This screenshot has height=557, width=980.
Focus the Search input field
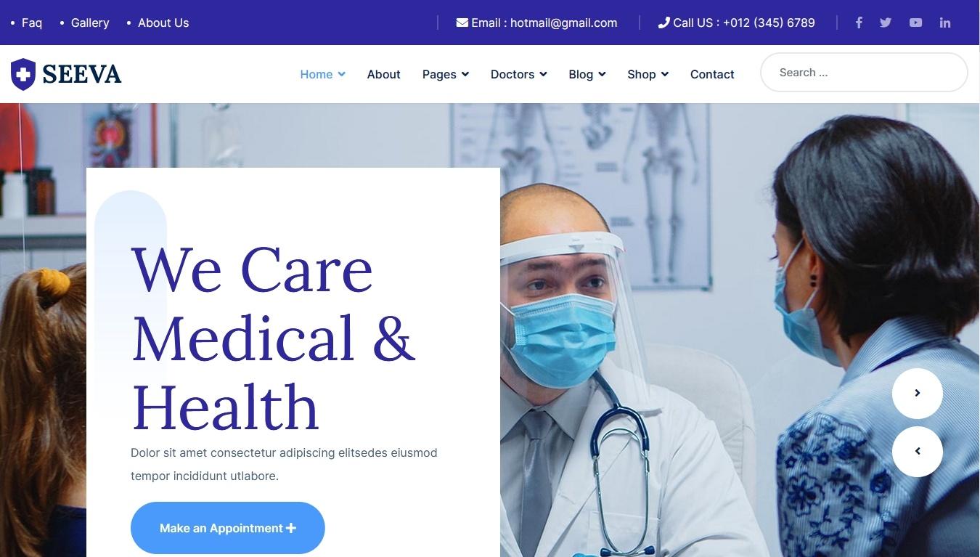[x=864, y=73]
